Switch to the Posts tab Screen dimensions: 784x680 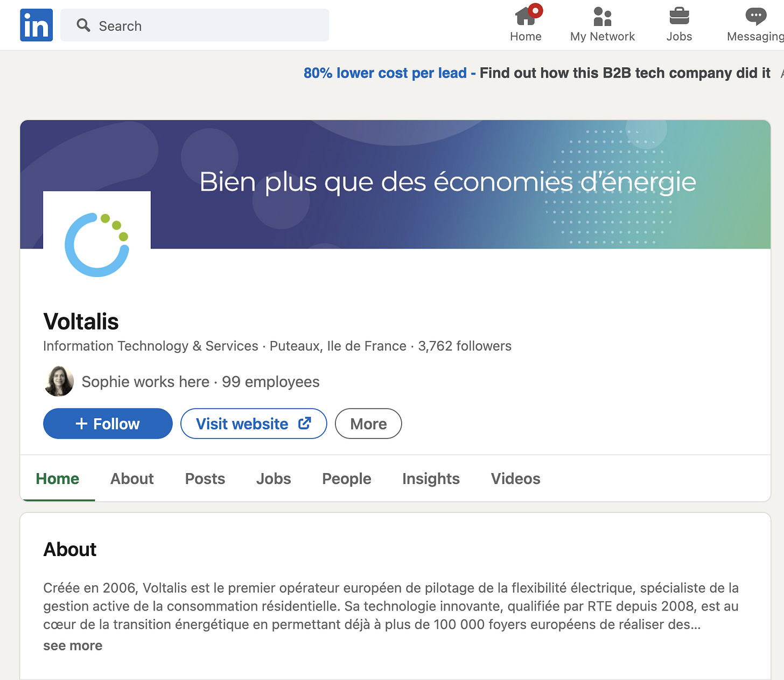(x=205, y=478)
